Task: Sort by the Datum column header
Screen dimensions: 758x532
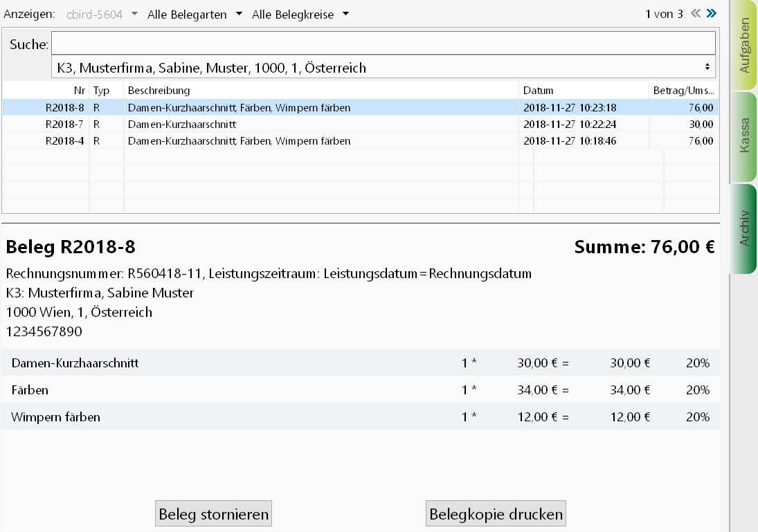Action: pyautogui.click(x=584, y=91)
